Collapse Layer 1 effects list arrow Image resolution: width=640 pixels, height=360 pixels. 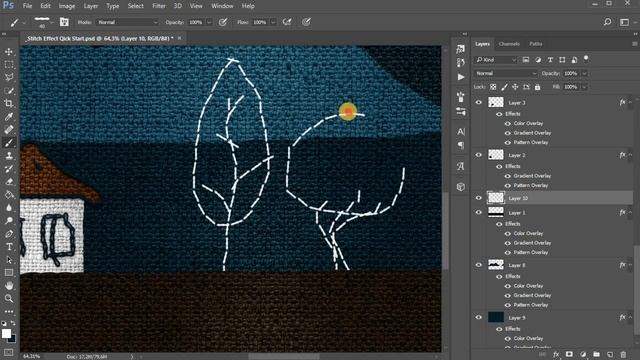pos(631,212)
